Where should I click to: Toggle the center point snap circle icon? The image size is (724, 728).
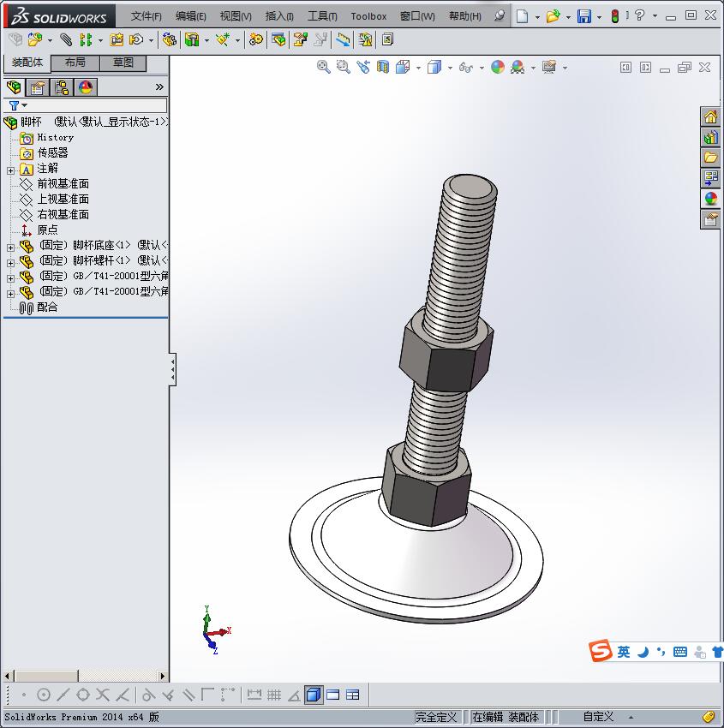tap(44, 695)
